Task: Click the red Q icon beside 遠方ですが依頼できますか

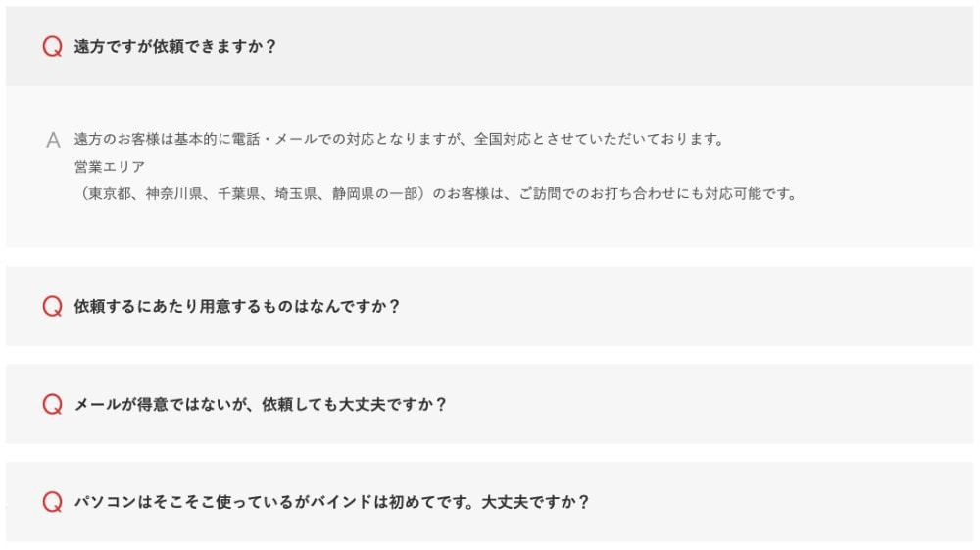Action: pyautogui.click(x=53, y=46)
